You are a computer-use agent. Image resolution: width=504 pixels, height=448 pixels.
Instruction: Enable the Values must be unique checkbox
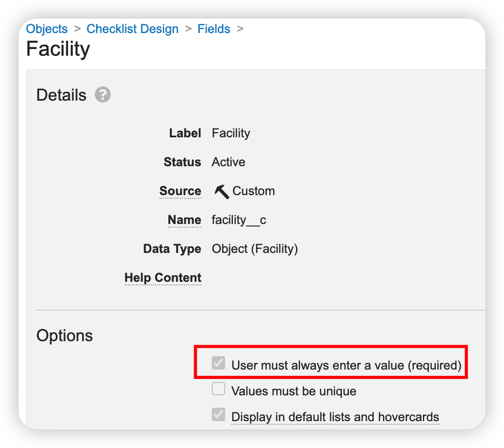(218, 389)
